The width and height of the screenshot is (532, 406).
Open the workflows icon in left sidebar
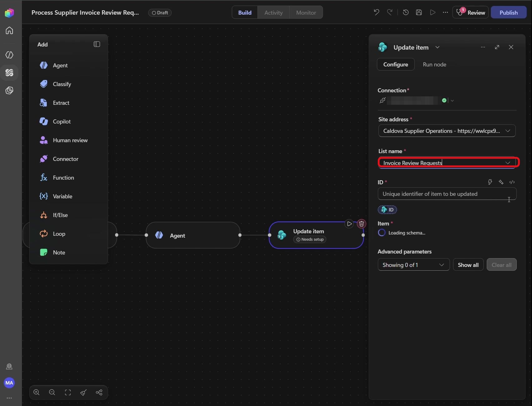pos(9,73)
